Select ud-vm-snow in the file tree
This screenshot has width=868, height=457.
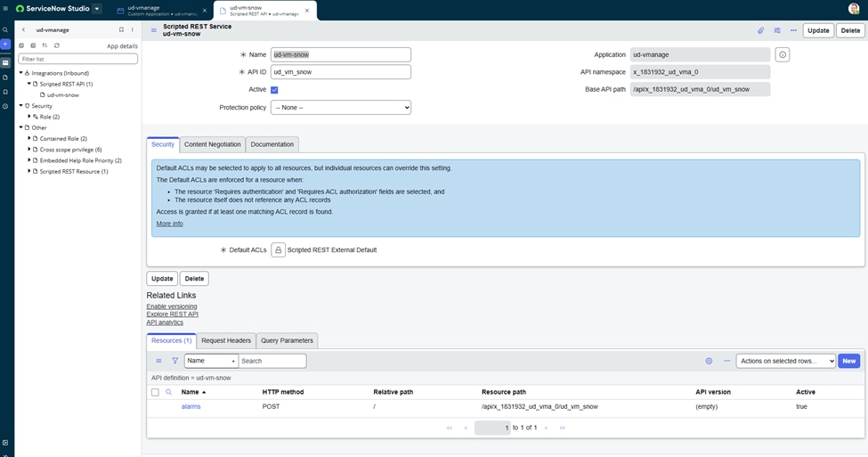tap(62, 94)
